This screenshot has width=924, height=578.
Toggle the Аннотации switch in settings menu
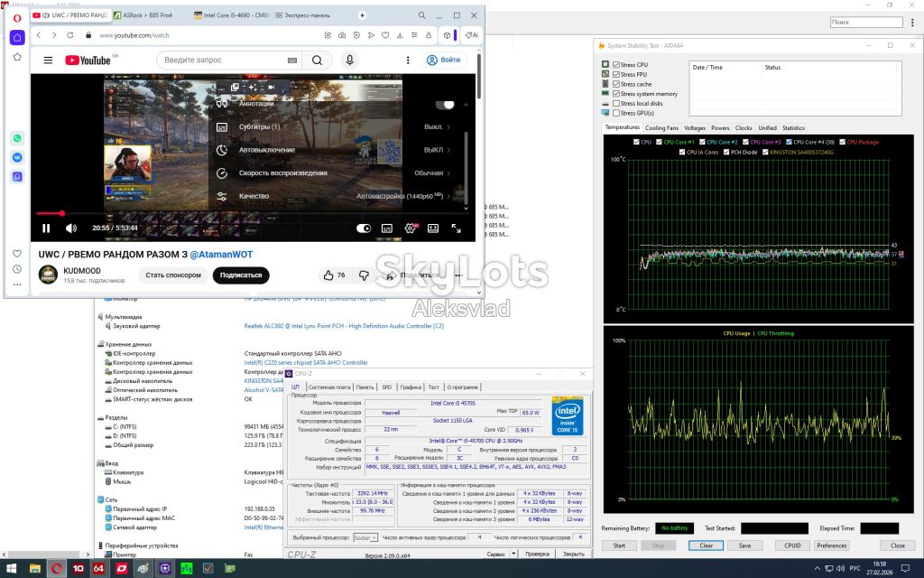click(x=445, y=105)
